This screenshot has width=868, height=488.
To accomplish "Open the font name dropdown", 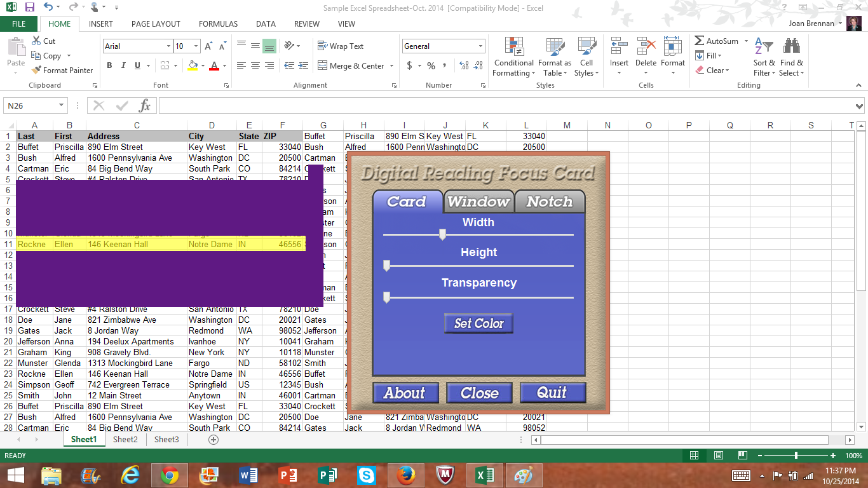I will tap(168, 46).
